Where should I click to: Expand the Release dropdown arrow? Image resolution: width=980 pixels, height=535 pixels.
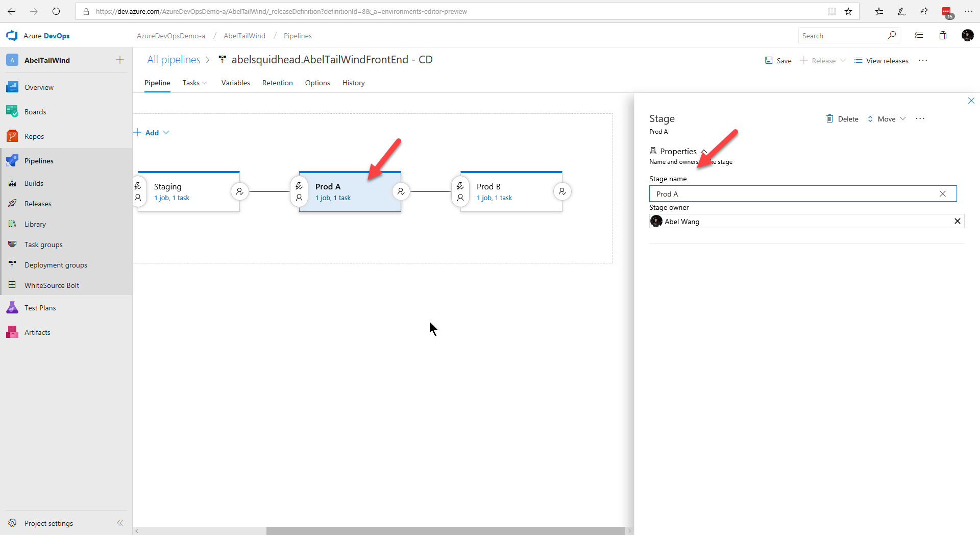tap(843, 61)
